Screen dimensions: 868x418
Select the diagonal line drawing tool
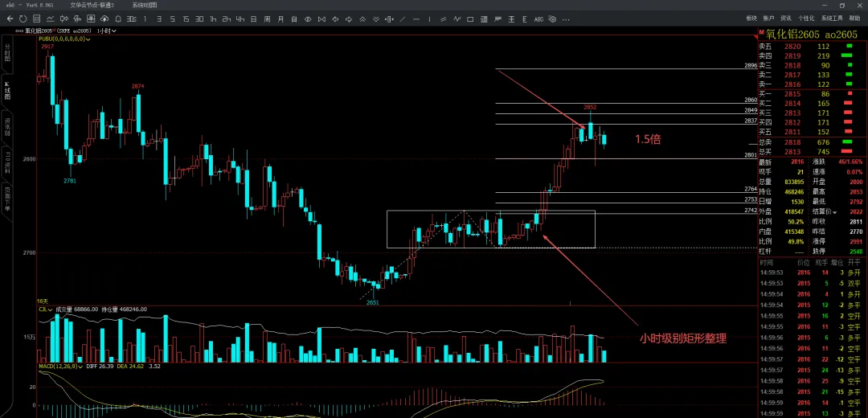[x=403, y=18]
